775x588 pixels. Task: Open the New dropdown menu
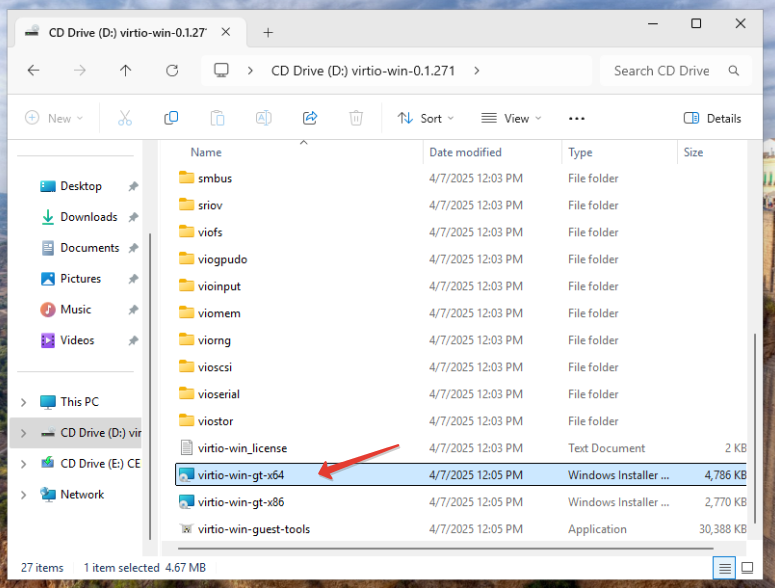54,119
